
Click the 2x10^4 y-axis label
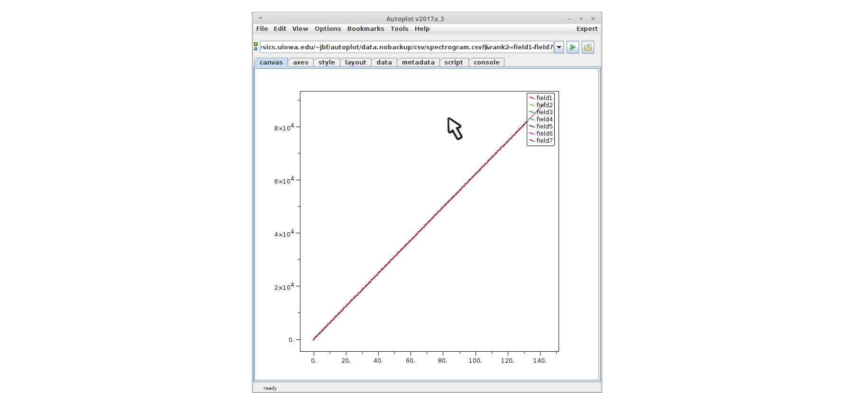point(284,286)
